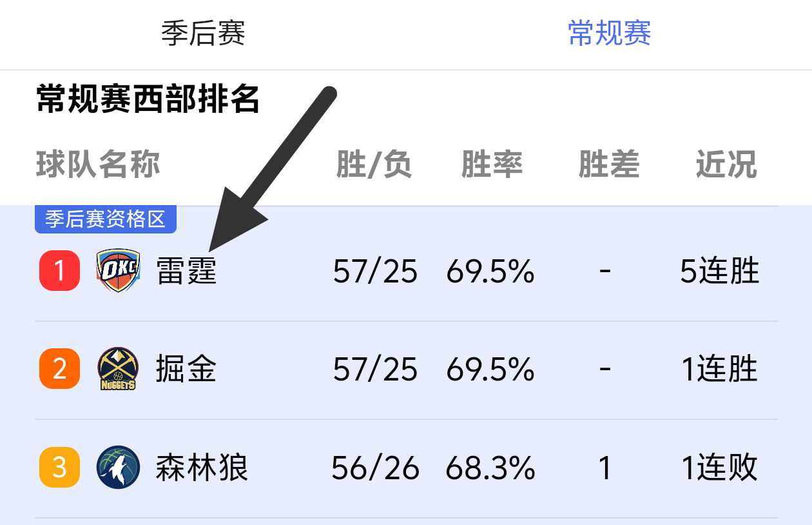Open the 掘金 team name

click(x=186, y=370)
